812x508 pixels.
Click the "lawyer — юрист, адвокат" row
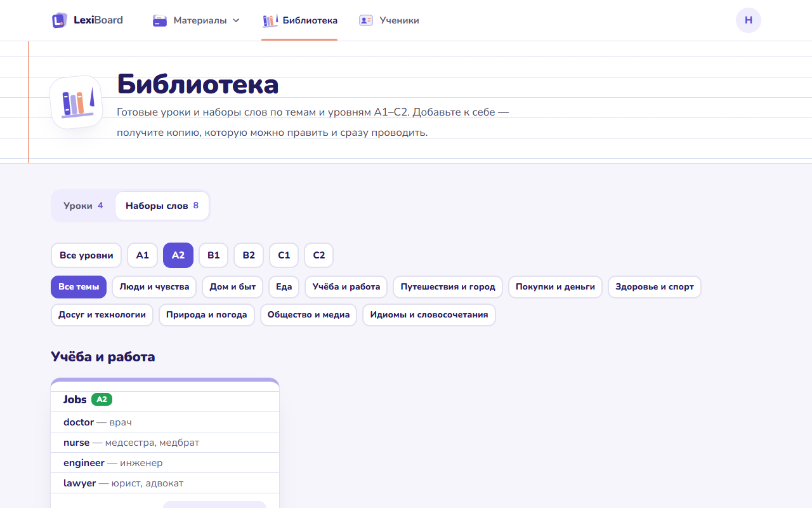[x=165, y=483]
